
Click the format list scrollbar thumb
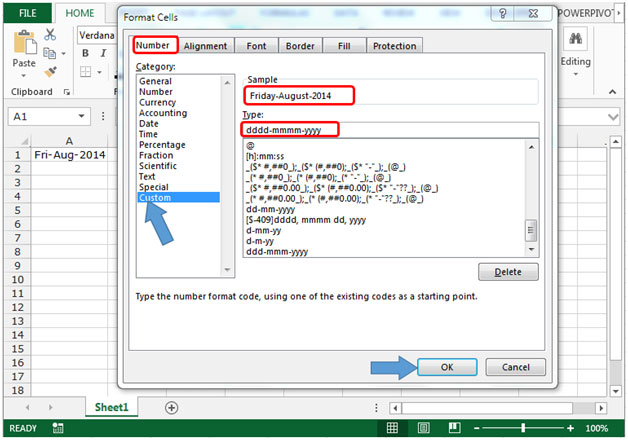click(531, 230)
